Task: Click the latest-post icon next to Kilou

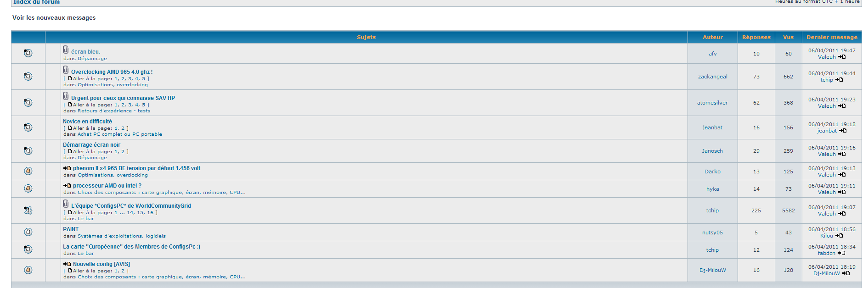Action: pos(839,236)
